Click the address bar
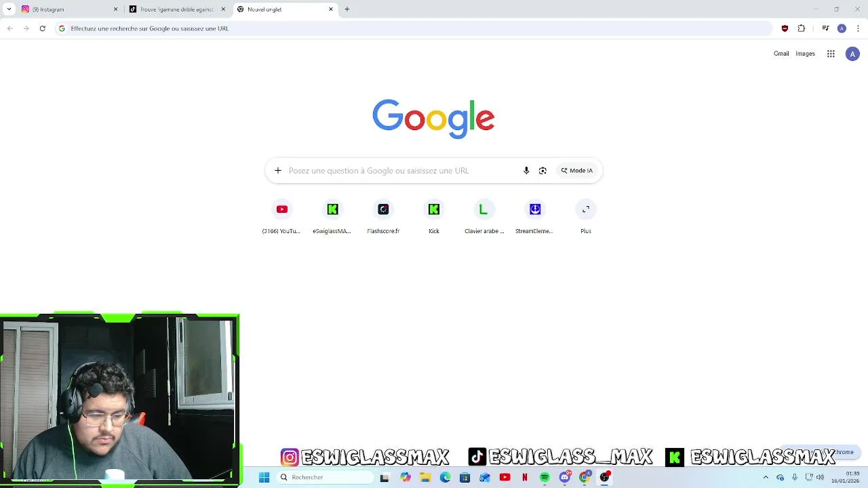 [x=414, y=28]
